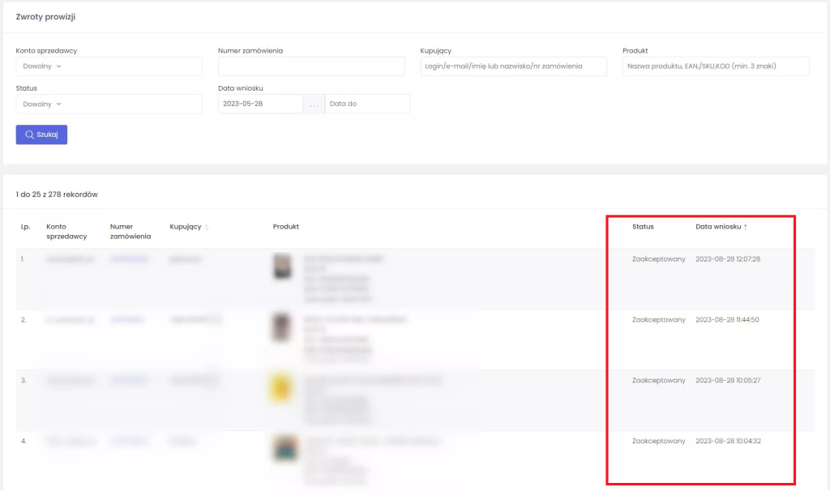Click the Kupujący search input field
Screen dimensions: 830x504
pos(513,66)
